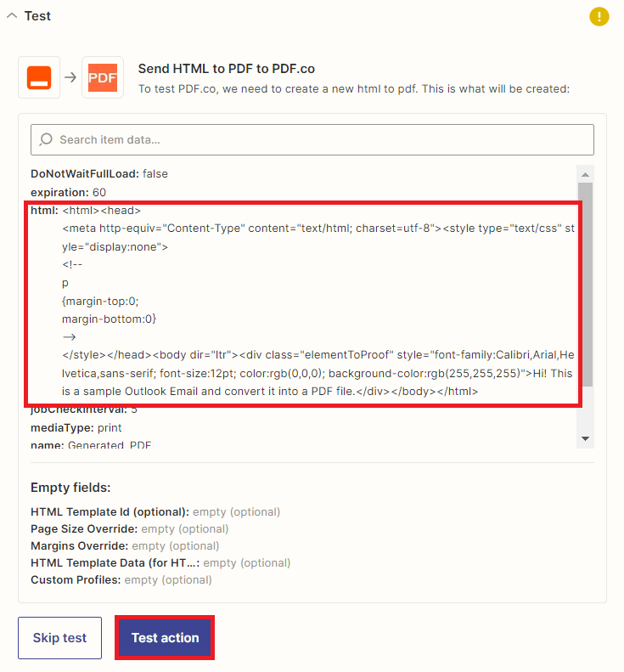Select the DoNotWaitFullLoad field row
624x672 pixels.
[x=99, y=173]
